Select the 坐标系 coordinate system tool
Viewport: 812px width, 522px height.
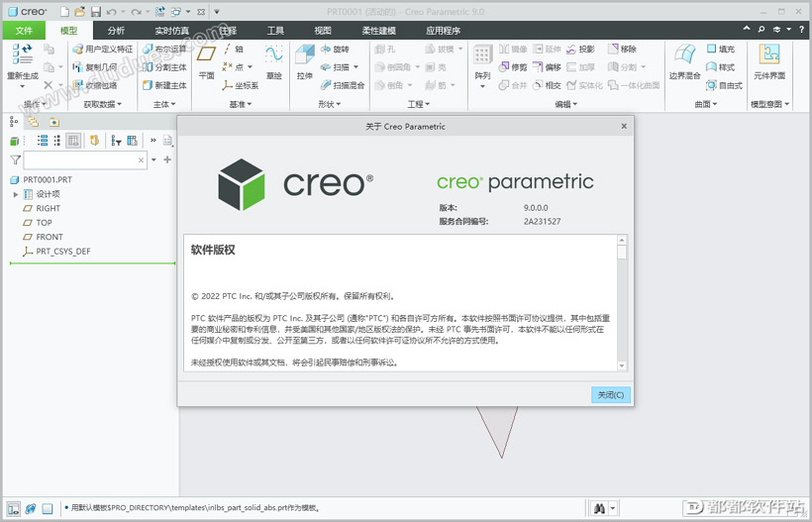point(241,85)
